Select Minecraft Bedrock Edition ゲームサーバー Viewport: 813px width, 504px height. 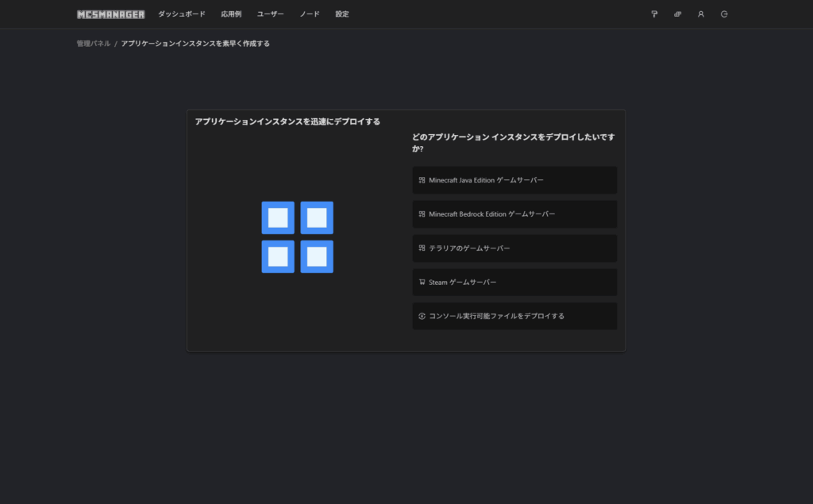click(x=514, y=214)
